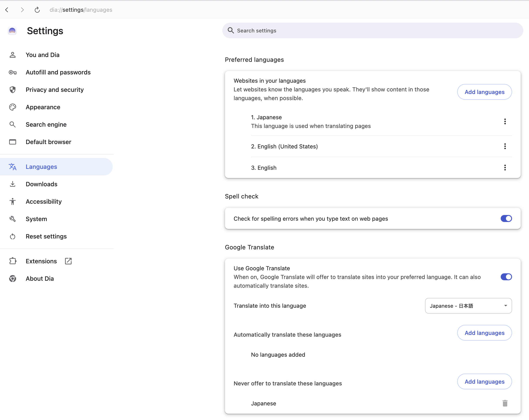
Task: Click the '3. English' entry
Action: point(264,168)
